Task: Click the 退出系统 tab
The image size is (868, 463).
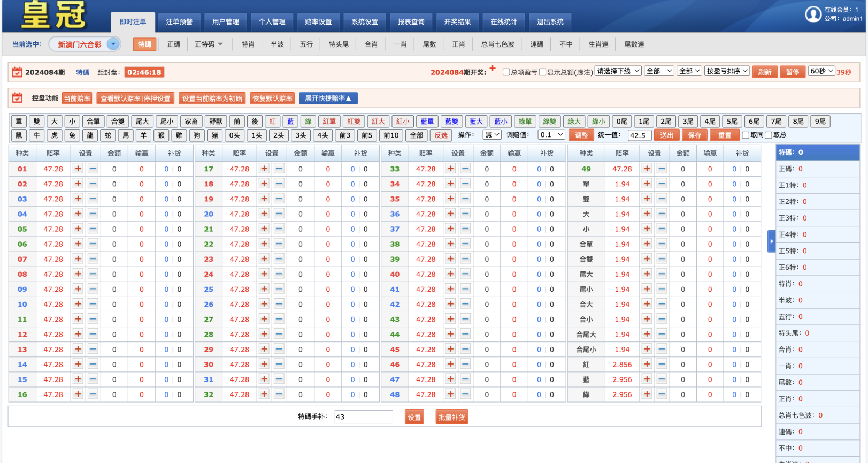Action: pos(550,22)
